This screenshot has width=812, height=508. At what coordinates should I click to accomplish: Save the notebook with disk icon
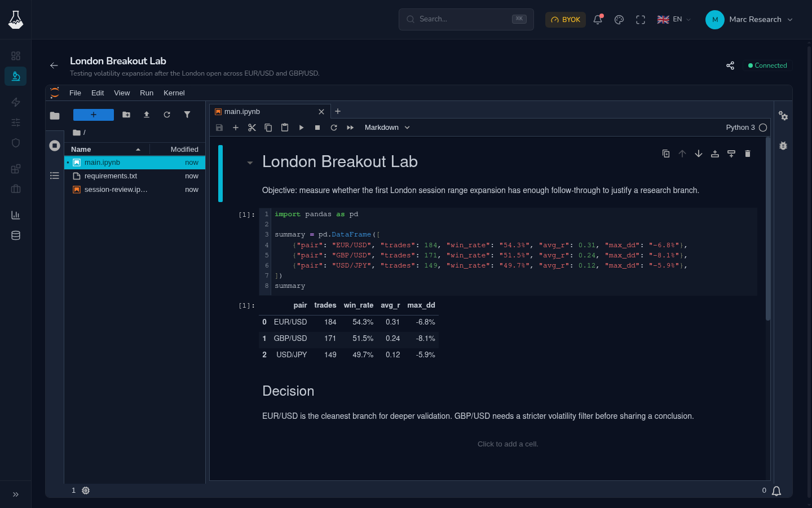click(x=219, y=128)
